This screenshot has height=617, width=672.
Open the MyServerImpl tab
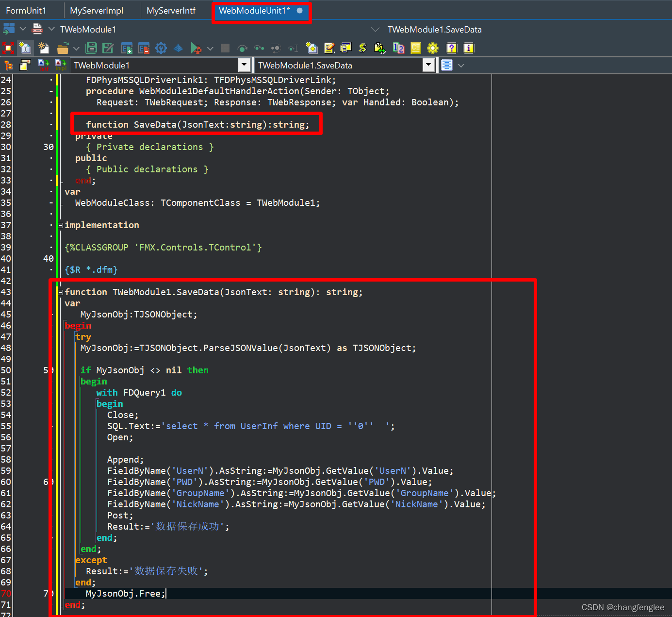(97, 10)
